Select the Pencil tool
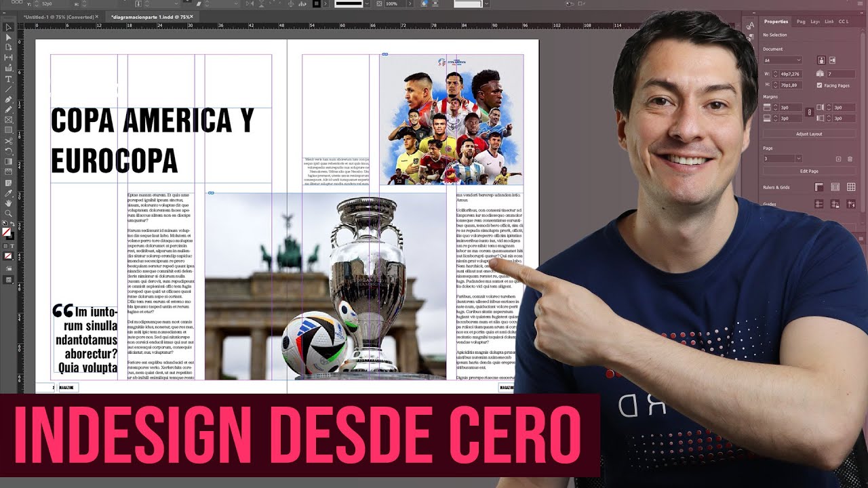Image resolution: width=868 pixels, height=488 pixels. pyautogui.click(x=8, y=109)
